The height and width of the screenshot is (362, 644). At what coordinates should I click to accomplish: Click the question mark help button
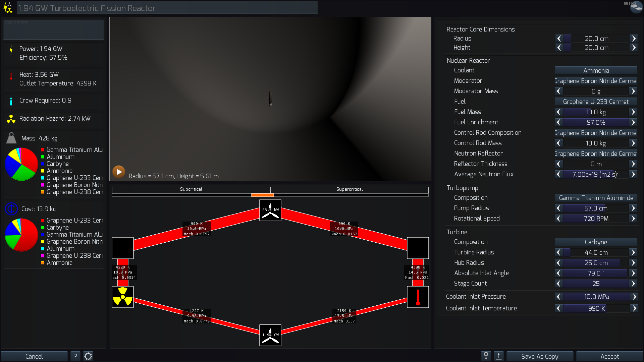click(x=75, y=356)
